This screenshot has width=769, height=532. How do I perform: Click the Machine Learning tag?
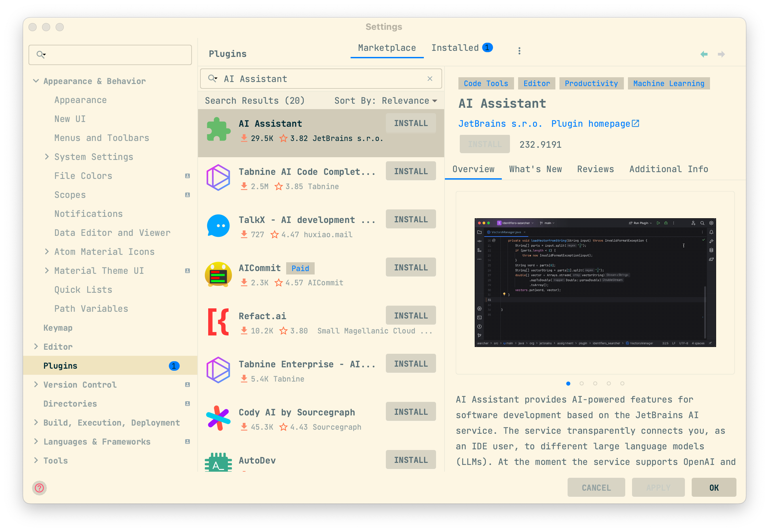coord(669,83)
